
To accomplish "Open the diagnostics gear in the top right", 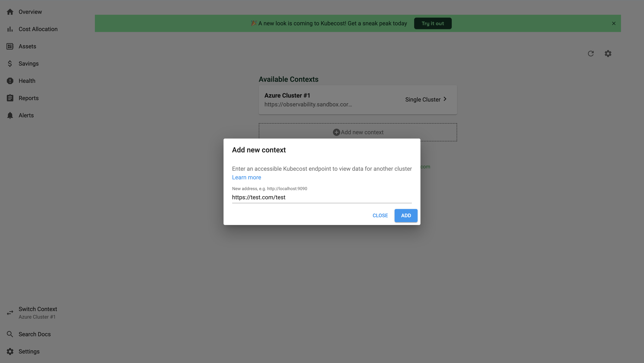I will tap(608, 54).
